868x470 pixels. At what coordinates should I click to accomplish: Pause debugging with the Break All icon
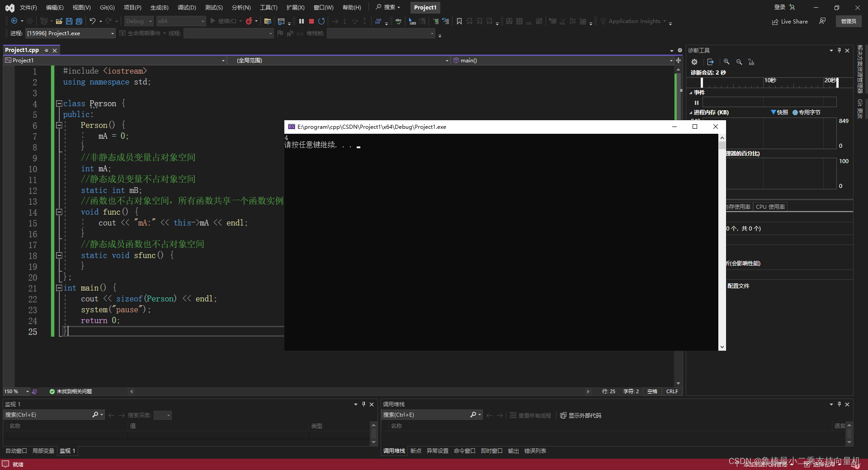point(302,21)
